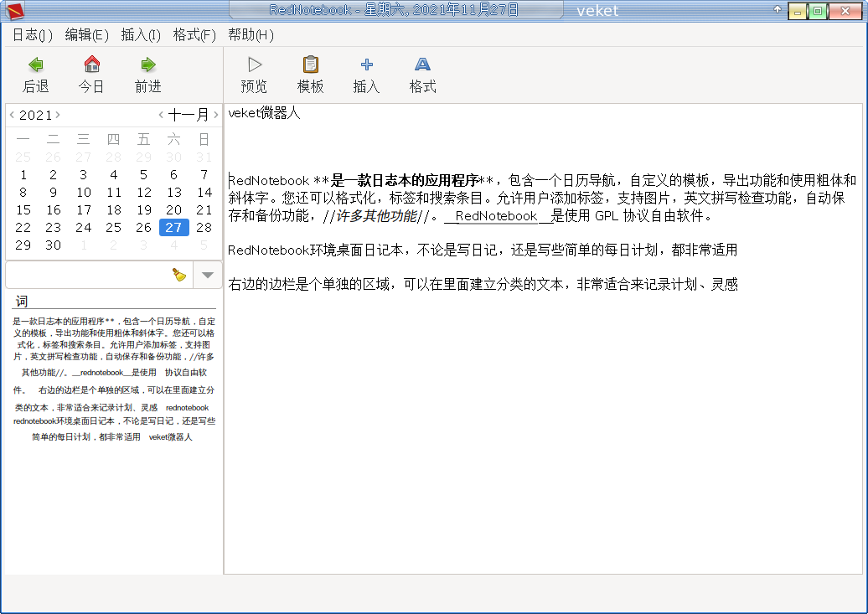Image resolution: width=868 pixels, height=614 pixels.
Task: Click the window title bar text
Action: coord(394,10)
